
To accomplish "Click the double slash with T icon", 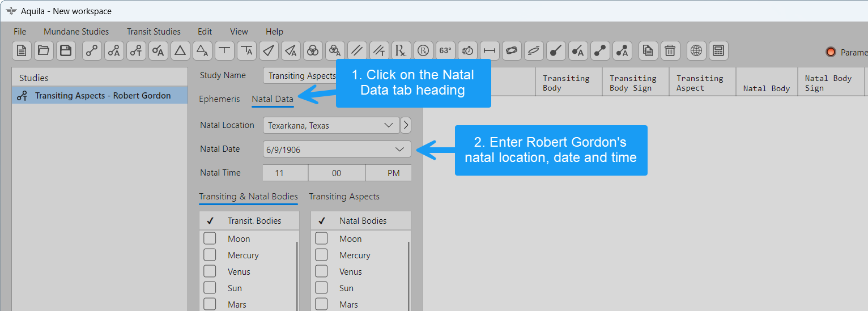I will 379,50.
